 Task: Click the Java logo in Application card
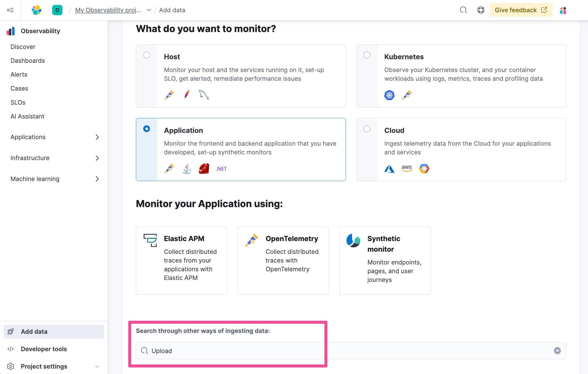click(x=187, y=169)
